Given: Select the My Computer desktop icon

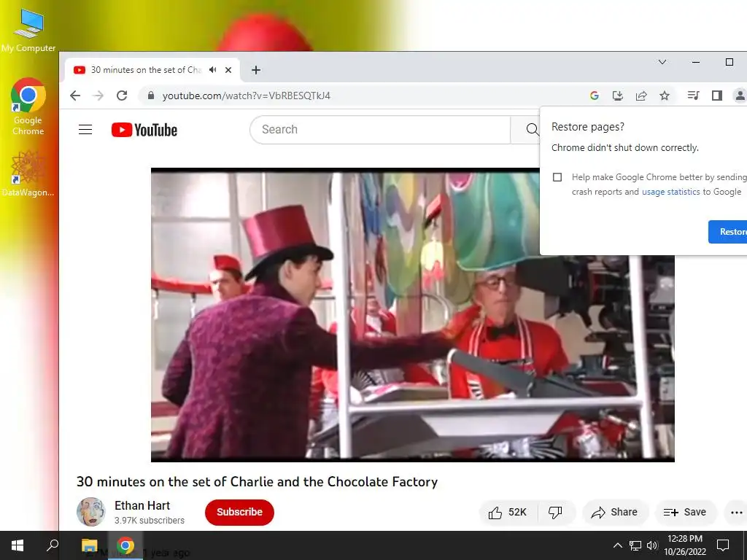Looking at the screenshot, I should click(28, 29).
